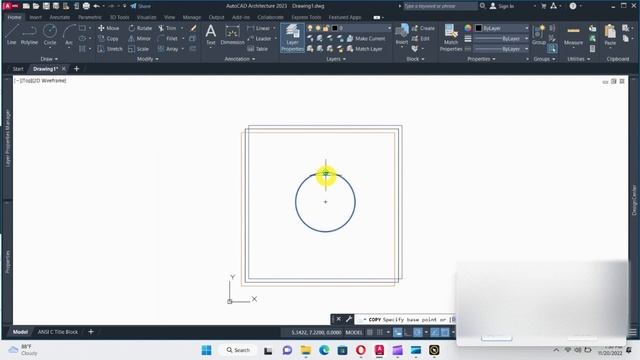Open the Insert ribbon tab
Screen dimensions: 640x360
click(x=36, y=18)
